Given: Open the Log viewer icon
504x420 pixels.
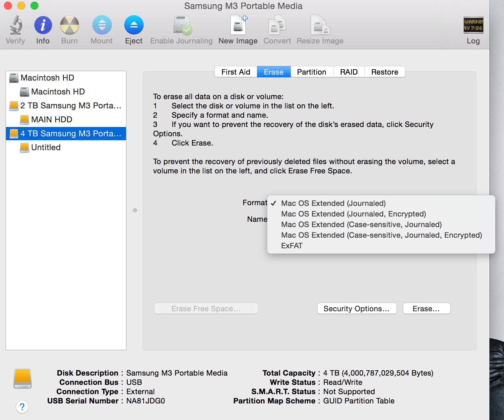Looking at the screenshot, I should [x=473, y=25].
